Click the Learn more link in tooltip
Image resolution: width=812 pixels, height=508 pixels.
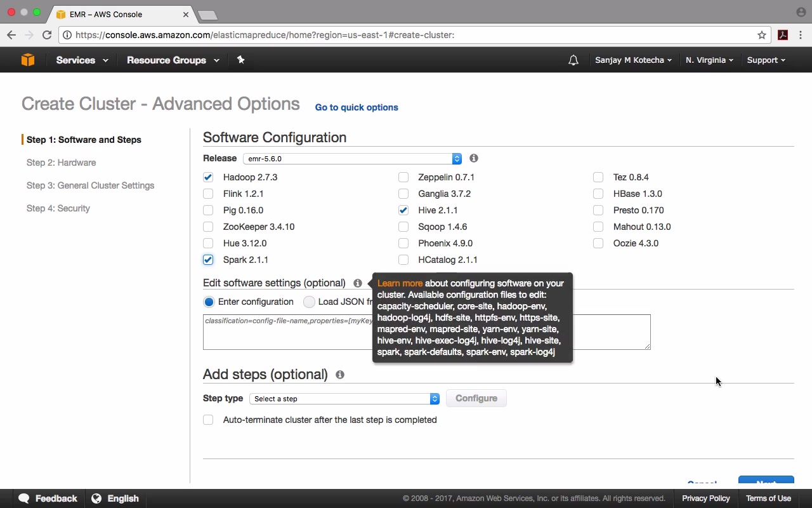click(400, 283)
